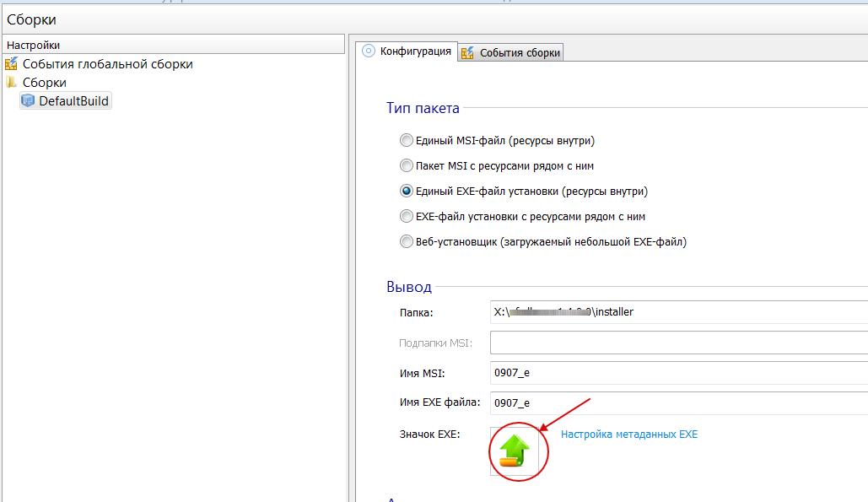Choose Пакет MSI с ресурсами рядом с ним

point(407,166)
